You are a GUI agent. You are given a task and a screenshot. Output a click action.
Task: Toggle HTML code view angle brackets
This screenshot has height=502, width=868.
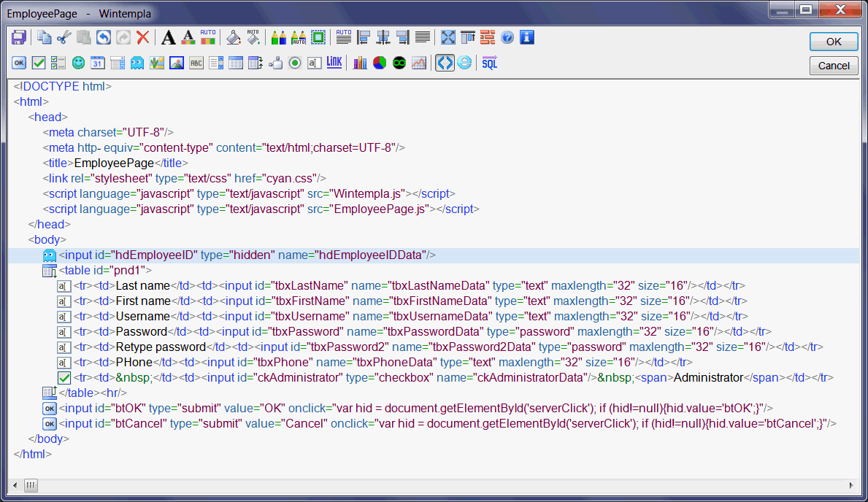pos(445,63)
